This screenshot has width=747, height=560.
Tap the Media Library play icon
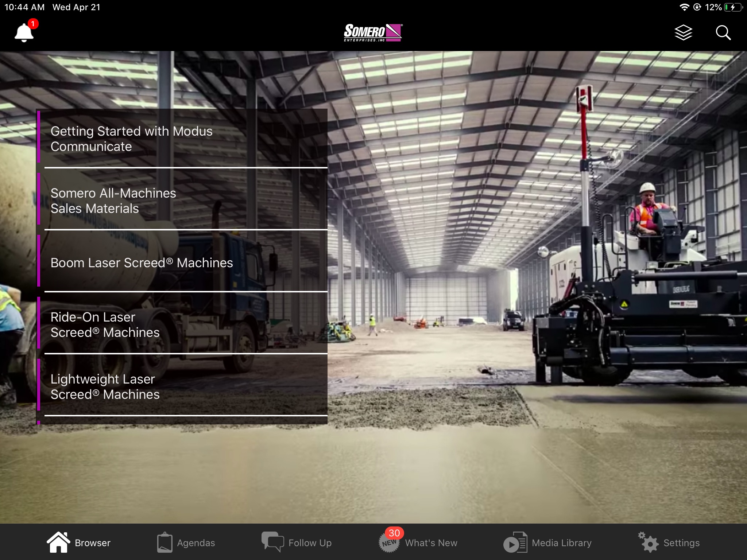(515, 542)
